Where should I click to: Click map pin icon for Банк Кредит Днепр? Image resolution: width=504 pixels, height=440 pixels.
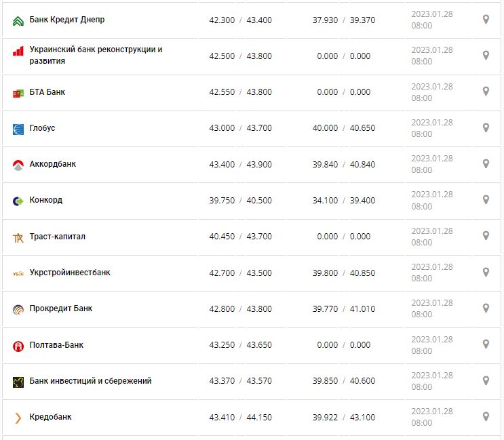tap(486, 20)
